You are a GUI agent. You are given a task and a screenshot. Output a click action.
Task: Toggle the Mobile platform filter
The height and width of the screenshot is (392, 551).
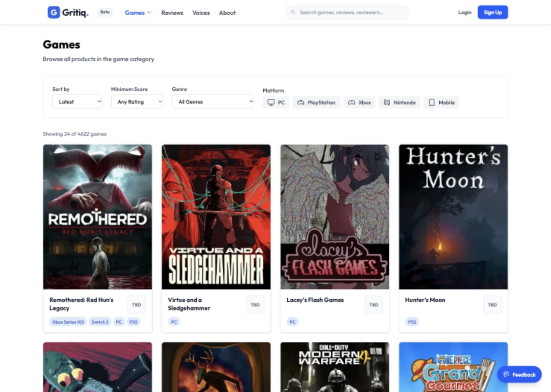[442, 103]
